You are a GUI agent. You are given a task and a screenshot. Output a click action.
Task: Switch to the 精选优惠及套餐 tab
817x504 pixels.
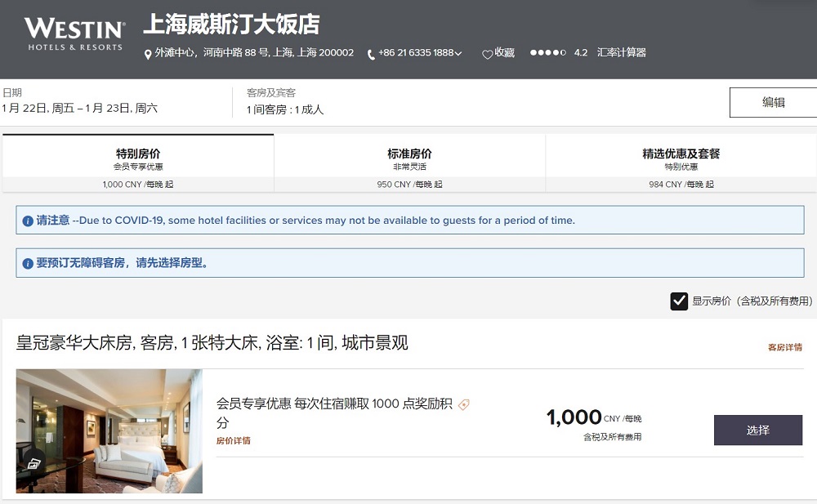point(681,163)
